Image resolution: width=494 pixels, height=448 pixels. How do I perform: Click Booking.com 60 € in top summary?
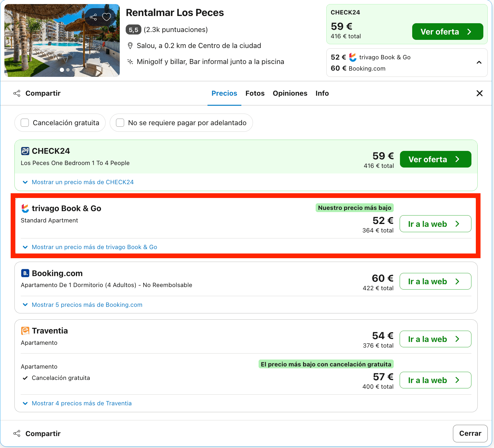(358, 68)
